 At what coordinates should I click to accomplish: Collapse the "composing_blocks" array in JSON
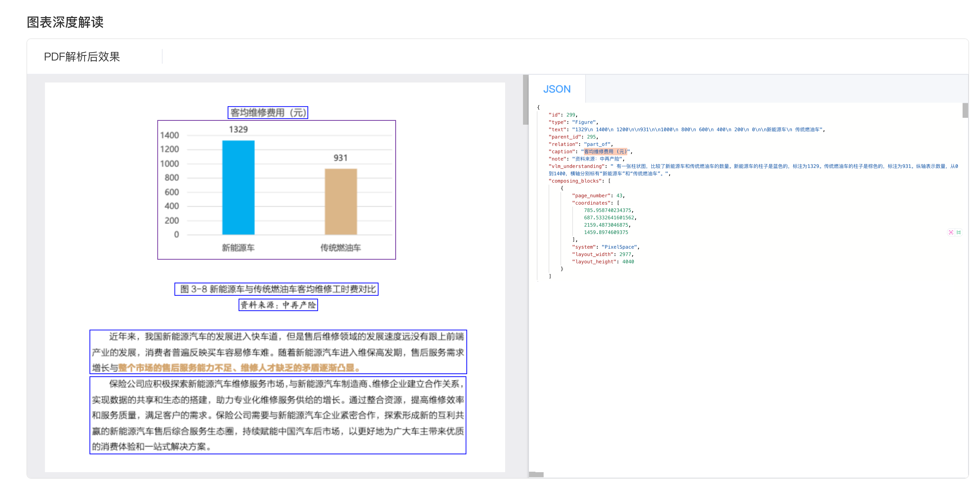click(x=609, y=181)
